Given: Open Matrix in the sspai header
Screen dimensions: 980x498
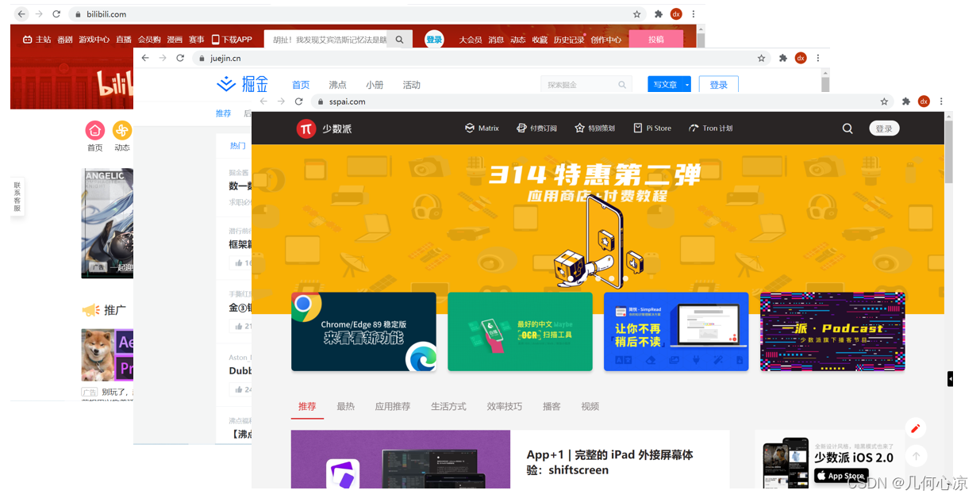Looking at the screenshot, I should point(482,128).
